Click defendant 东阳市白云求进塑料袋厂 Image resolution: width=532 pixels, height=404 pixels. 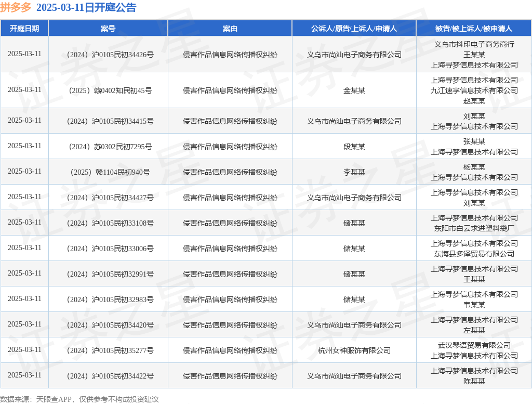(474, 228)
